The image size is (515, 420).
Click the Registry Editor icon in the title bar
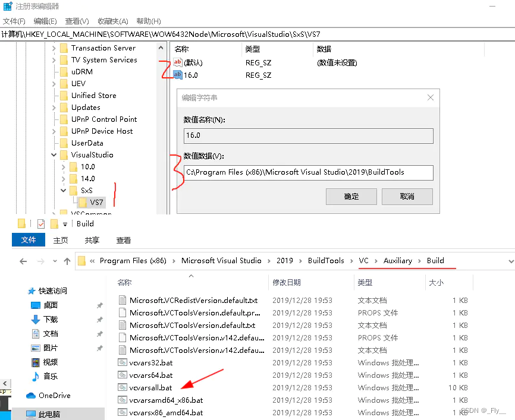click(x=6, y=7)
